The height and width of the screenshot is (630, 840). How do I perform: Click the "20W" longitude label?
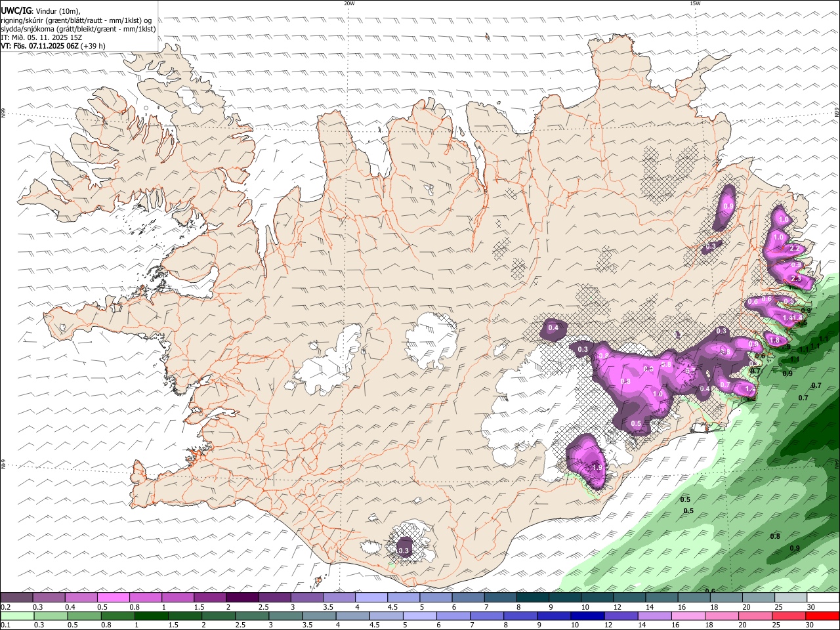click(349, 3)
